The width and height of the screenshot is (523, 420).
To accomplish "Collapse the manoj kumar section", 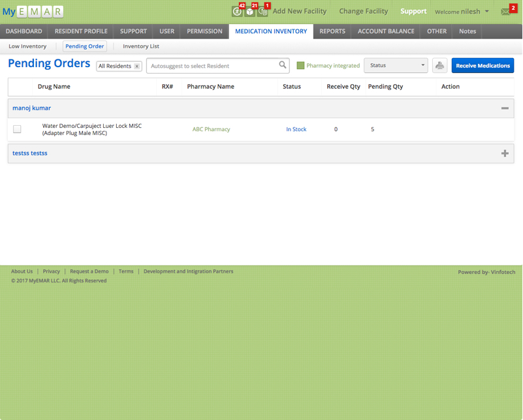I will point(505,108).
